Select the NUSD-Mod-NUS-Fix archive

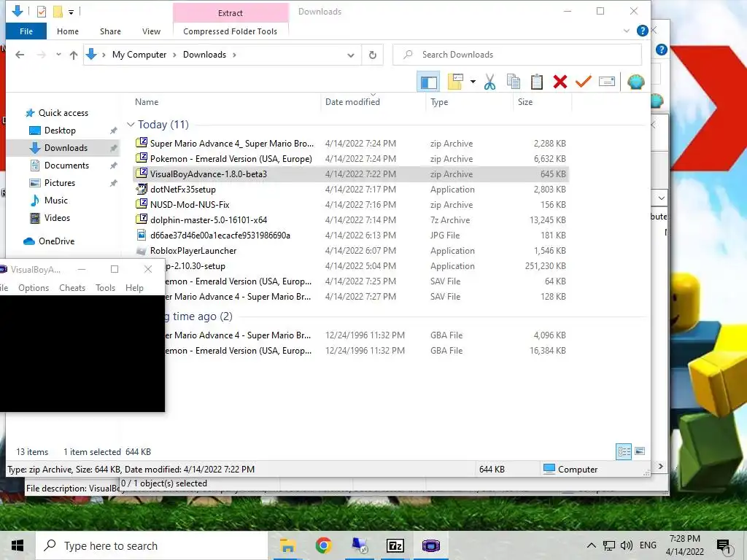pyautogui.click(x=351, y=204)
